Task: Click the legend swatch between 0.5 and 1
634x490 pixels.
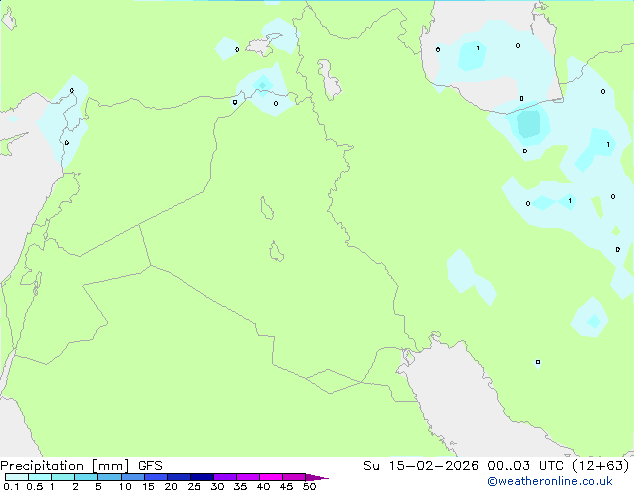Action: coord(40,477)
